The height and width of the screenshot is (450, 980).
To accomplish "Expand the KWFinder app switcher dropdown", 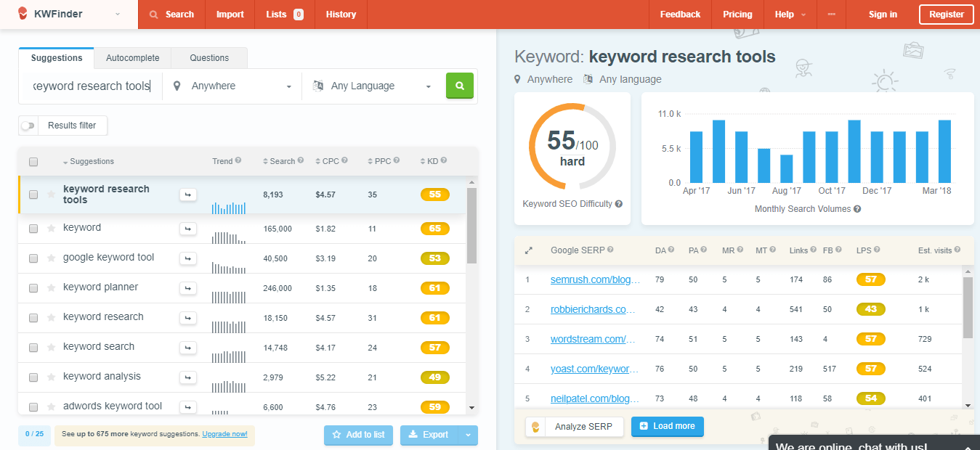I will [x=118, y=15].
